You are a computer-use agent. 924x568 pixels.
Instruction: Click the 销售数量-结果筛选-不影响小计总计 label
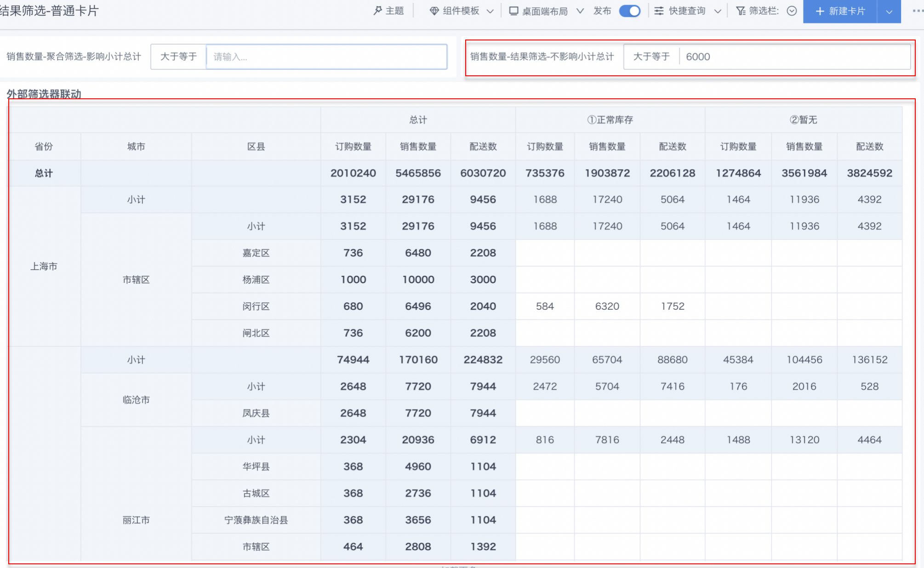point(542,57)
